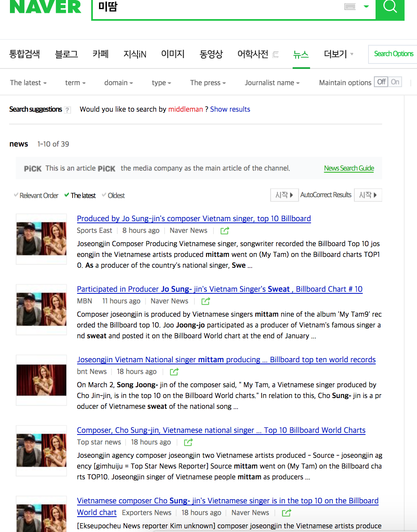Image resolution: width=417 pixels, height=532 pixels.
Task: Open article Participated in Producer Jo Sung-jin's
Action: pyautogui.click(x=220, y=289)
